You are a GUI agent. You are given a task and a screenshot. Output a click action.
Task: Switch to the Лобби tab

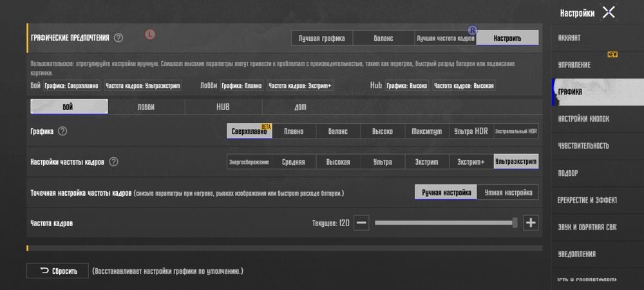[x=146, y=107]
